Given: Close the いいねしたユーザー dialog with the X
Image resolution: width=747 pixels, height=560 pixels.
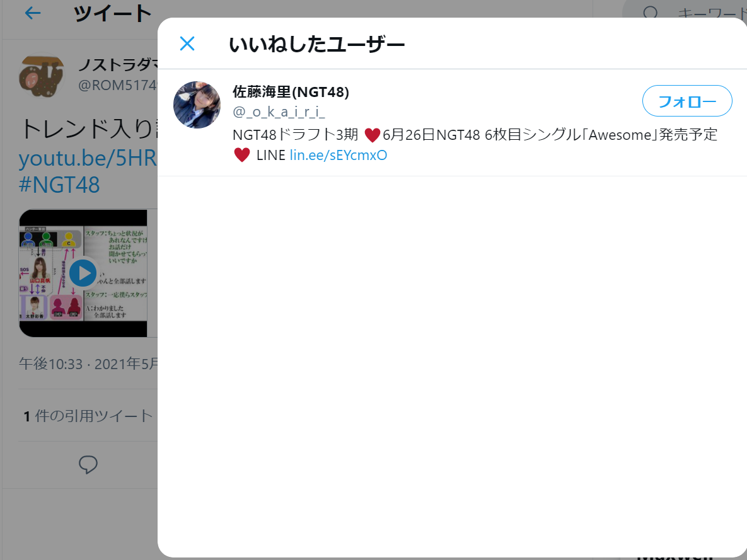Looking at the screenshot, I should pos(187,43).
